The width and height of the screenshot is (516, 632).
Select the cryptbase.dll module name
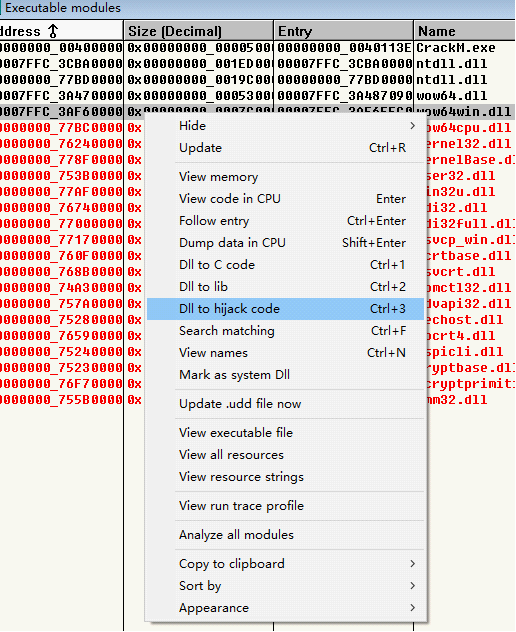470,368
